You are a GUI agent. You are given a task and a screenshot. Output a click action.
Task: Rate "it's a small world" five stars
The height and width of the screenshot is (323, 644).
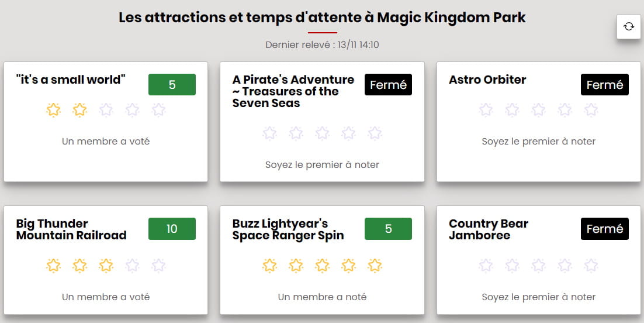click(158, 110)
